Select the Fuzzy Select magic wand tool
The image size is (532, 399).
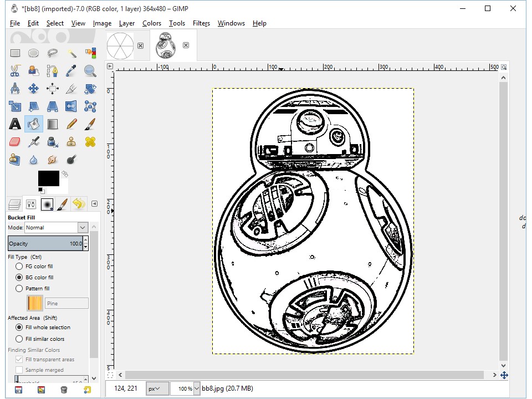pyautogui.click(x=71, y=53)
